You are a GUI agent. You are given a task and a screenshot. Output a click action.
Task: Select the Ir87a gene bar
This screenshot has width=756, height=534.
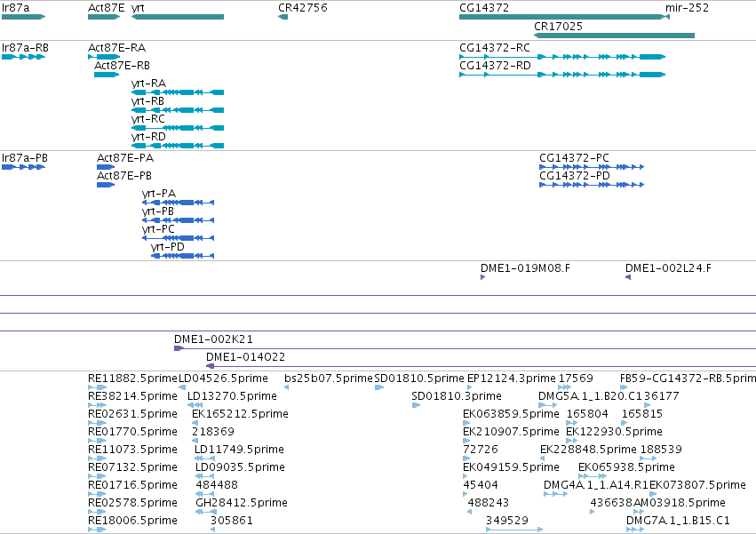point(24,17)
